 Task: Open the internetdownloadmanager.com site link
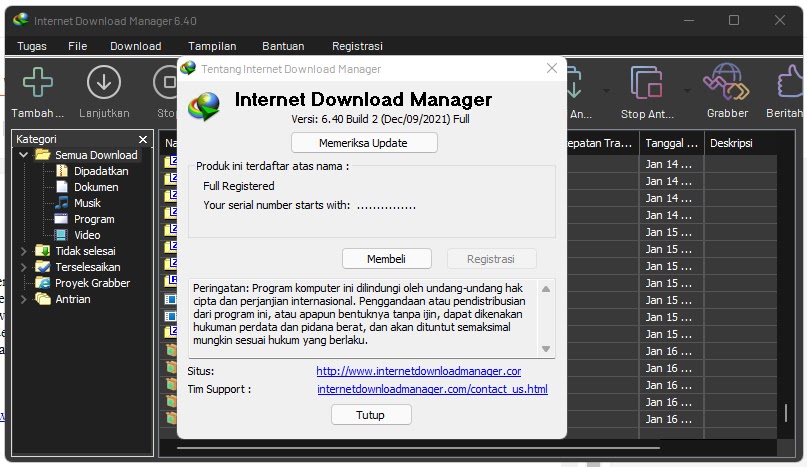(418, 371)
